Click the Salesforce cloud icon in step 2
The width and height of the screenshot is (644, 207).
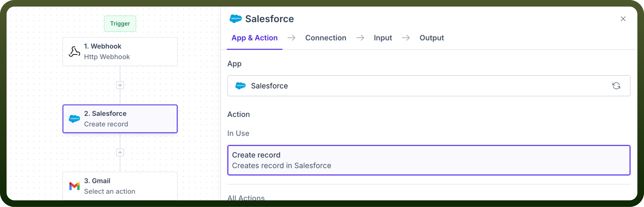click(x=74, y=119)
